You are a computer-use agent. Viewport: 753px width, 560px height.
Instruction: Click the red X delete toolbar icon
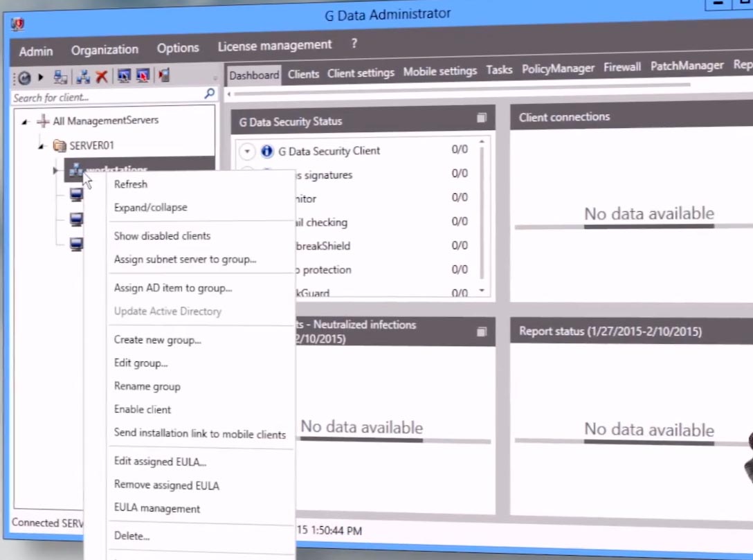click(x=102, y=76)
